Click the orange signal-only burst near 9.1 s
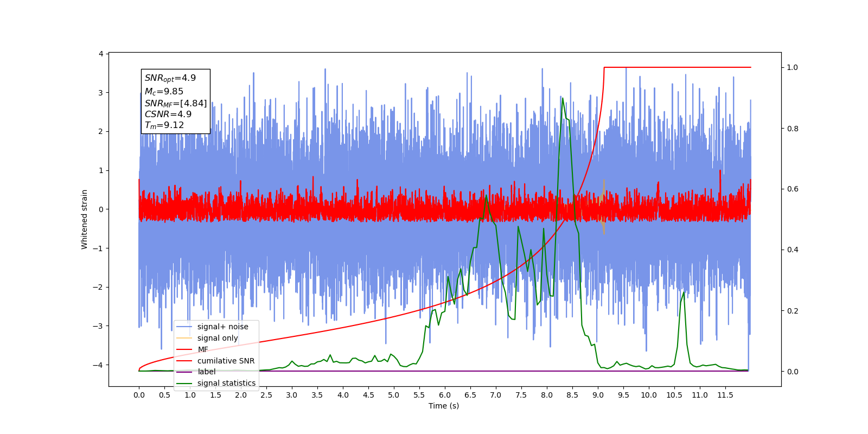This screenshot has height=434, width=868. coord(603,207)
